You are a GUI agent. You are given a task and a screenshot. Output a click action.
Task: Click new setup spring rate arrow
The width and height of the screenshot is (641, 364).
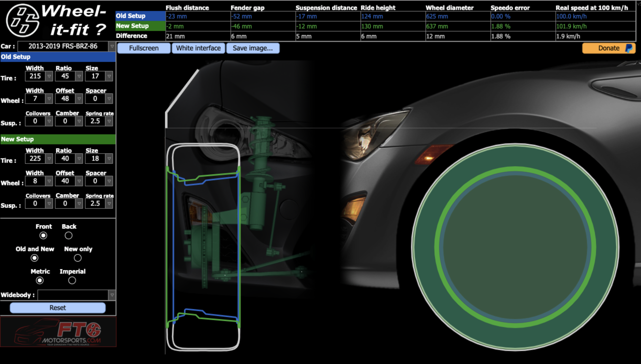[x=109, y=204]
